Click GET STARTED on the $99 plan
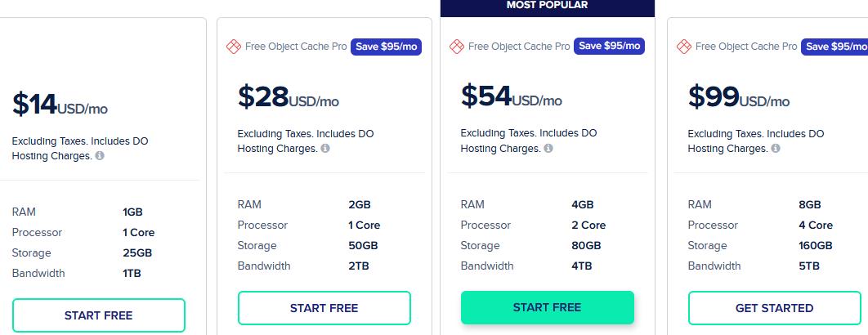The image size is (868, 335). point(775,308)
